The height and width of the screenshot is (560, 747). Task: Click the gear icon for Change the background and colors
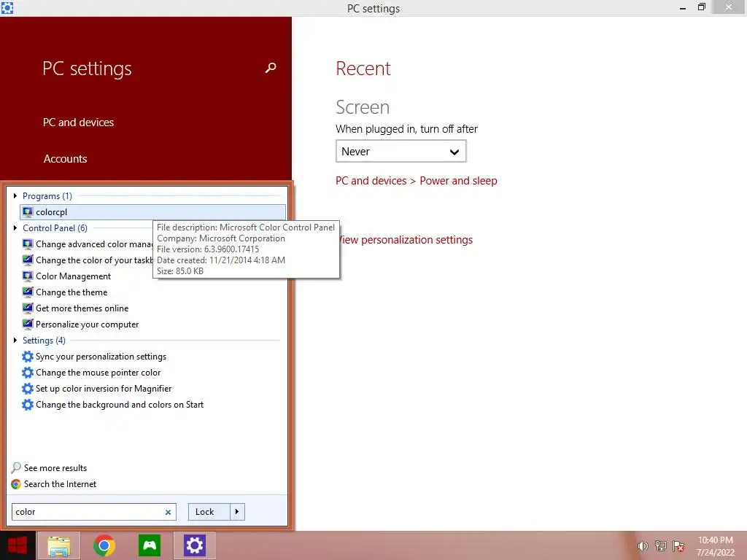[28, 405]
